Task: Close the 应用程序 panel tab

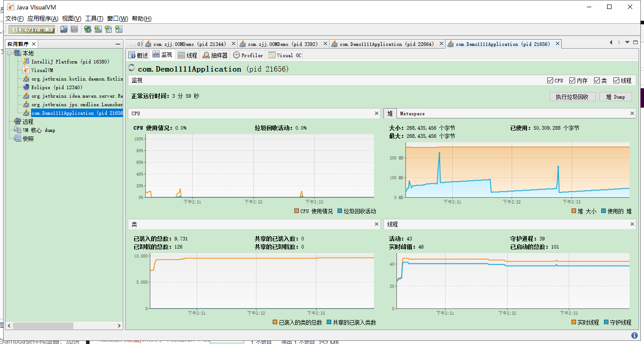Action: coord(34,44)
